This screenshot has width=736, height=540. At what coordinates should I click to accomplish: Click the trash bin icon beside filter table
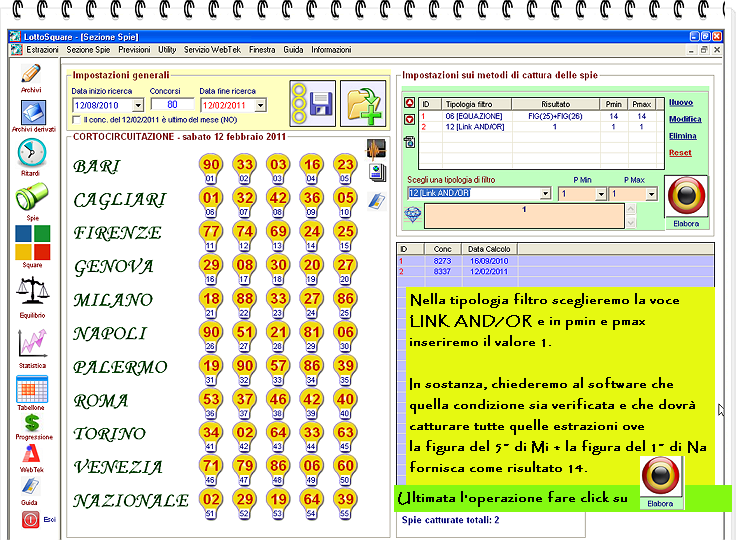(409, 141)
